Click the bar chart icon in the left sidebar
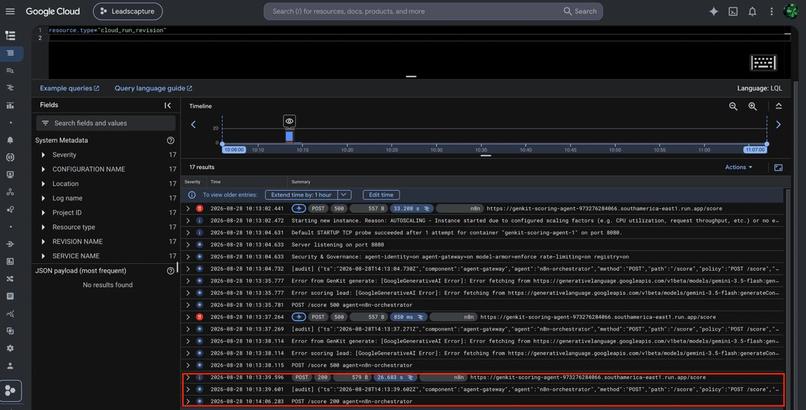 point(10,105)
